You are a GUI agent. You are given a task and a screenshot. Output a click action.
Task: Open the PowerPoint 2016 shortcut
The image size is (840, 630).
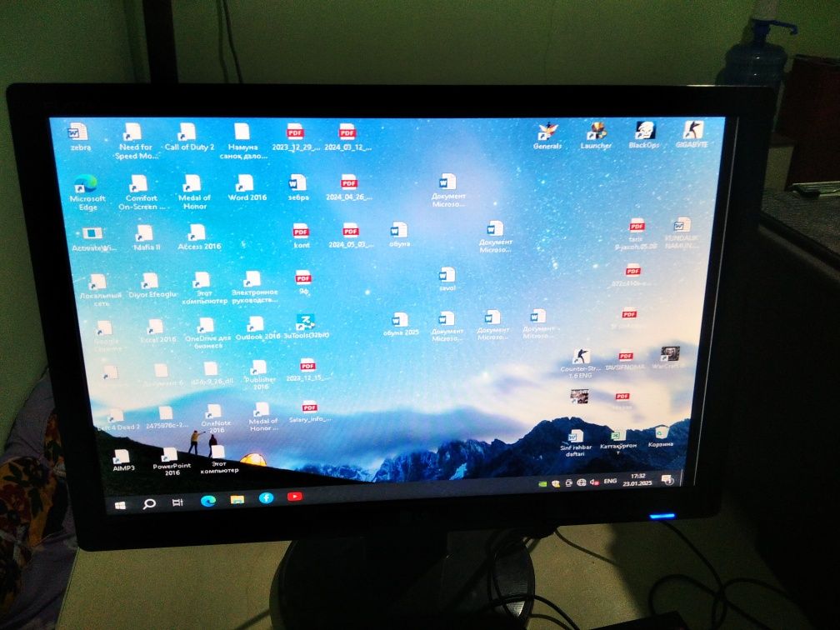pyautogui.click(x=172, y=462)
